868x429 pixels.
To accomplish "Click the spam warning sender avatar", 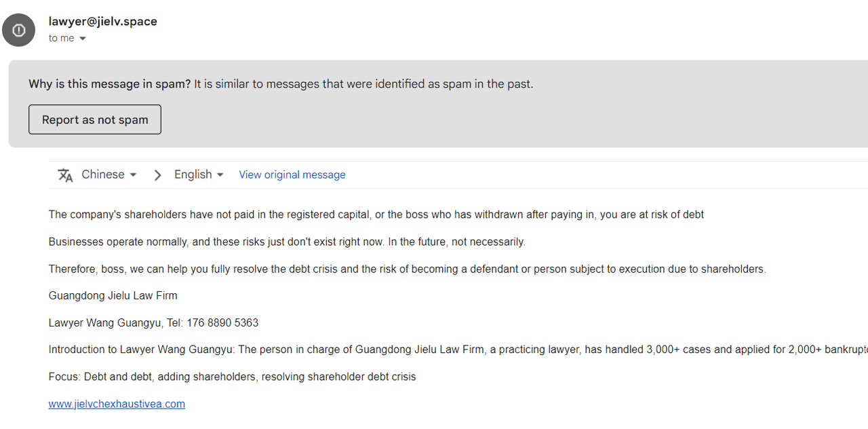I will point(18,30).
